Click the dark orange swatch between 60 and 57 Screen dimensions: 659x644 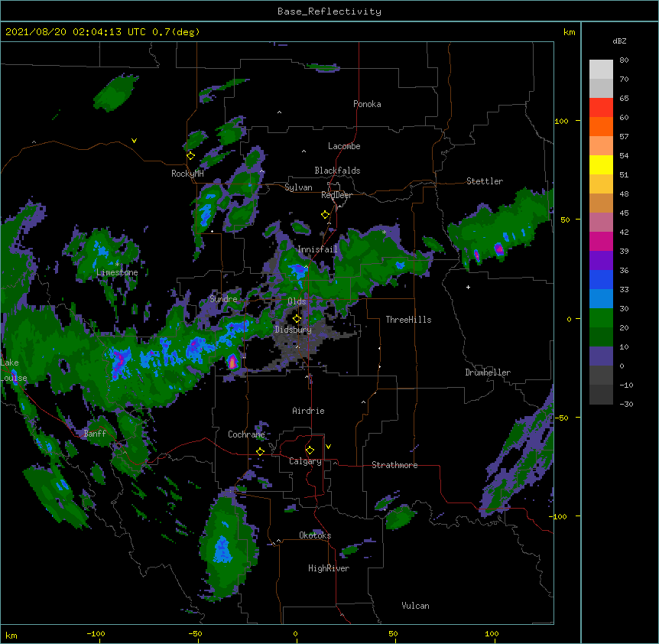click(601, 126)
